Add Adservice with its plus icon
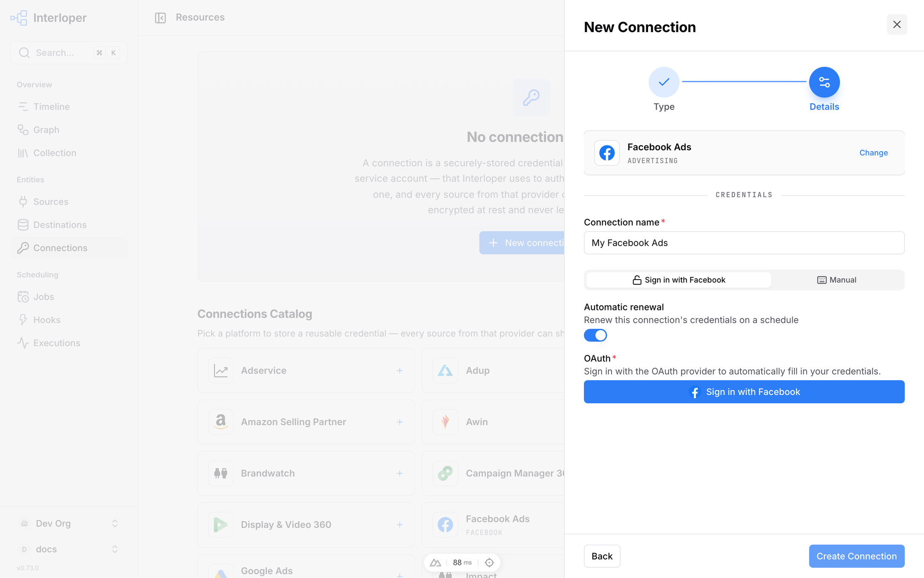Screen dimensions: 924x578 pos(400,370)
